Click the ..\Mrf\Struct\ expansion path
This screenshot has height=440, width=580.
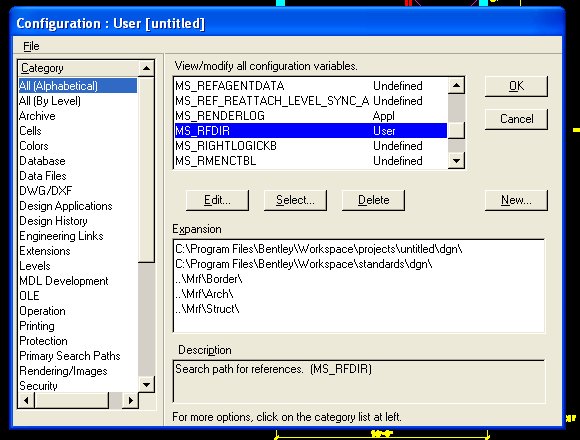(x=207, y=309)
